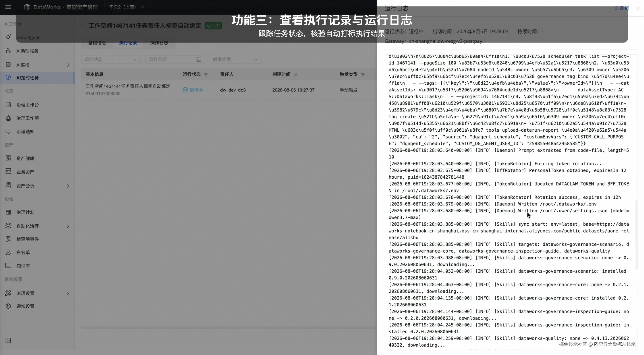Click the 资产分析 icon
The height and width of the screenshot is (355, 644).
pyautogui.click(x=8, y=186)
